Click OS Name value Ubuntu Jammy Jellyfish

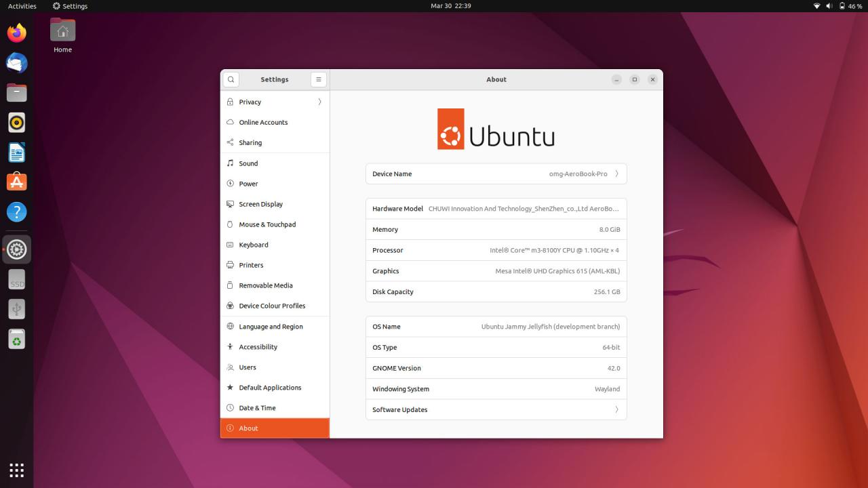551,327
